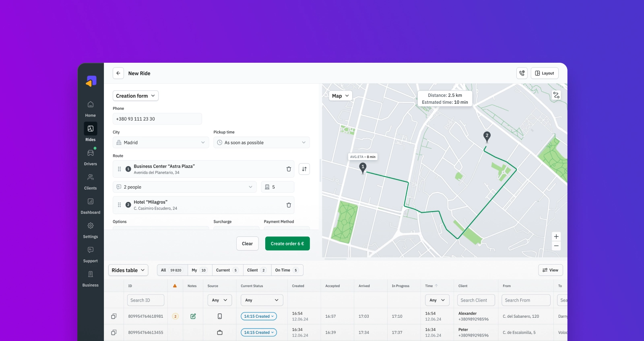644x341 pixels.
Task: Open table View settings
Action: (550, 270)
